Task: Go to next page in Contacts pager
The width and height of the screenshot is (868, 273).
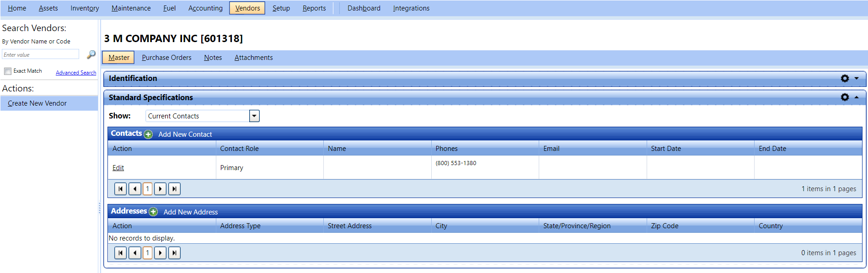Action: coord(160,189)
